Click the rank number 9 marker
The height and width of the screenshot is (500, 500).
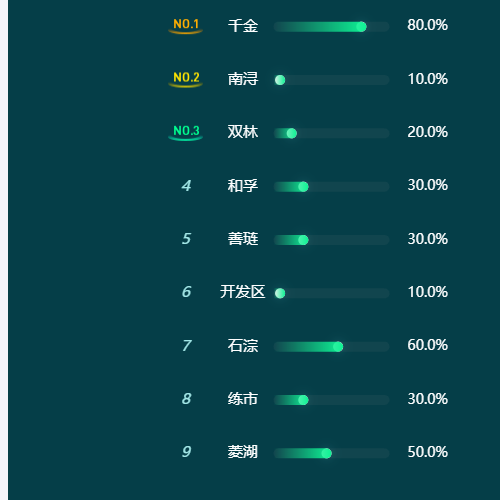(x=186, y=452)
